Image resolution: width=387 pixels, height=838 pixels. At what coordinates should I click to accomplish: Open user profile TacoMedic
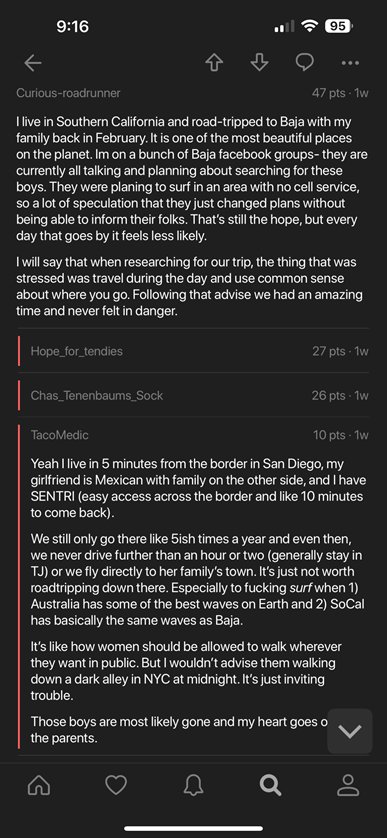click(59, 435)
